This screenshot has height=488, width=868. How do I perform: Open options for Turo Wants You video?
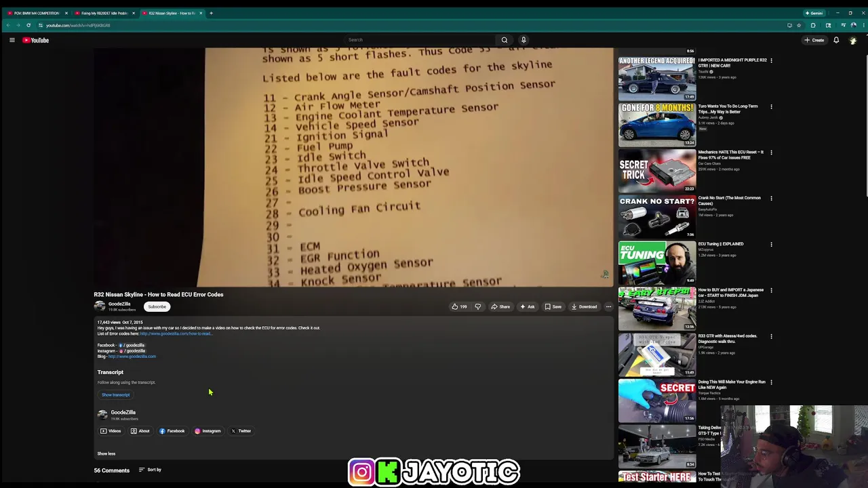(771, 106)
